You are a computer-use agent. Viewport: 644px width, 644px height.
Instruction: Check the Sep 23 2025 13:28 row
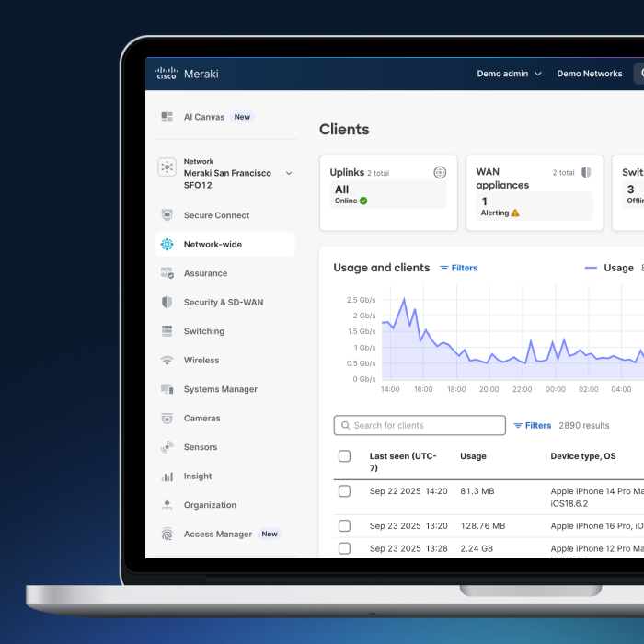pos(344,548)
